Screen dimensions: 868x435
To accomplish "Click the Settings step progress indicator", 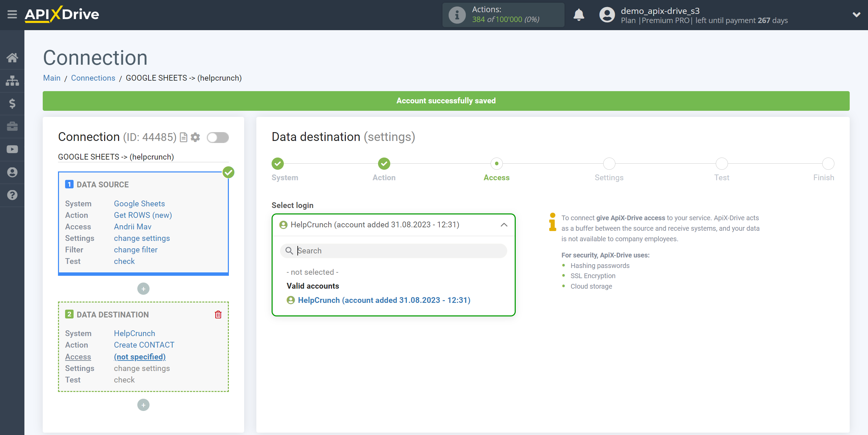I will (608, 164).
